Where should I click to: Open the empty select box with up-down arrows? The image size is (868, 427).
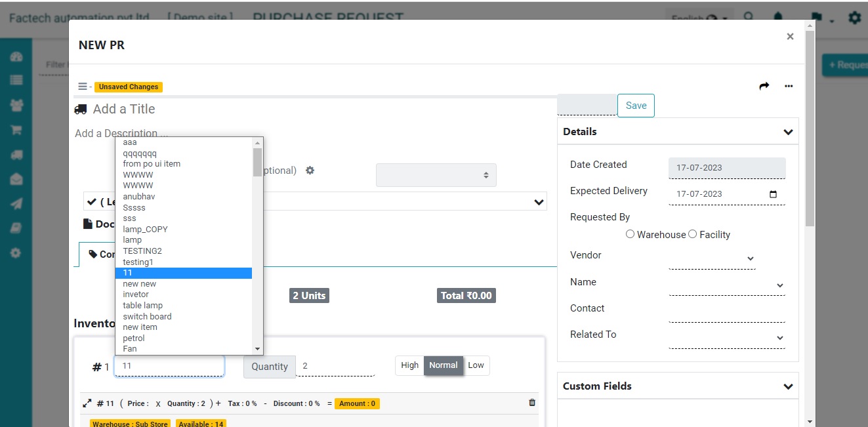436,175
